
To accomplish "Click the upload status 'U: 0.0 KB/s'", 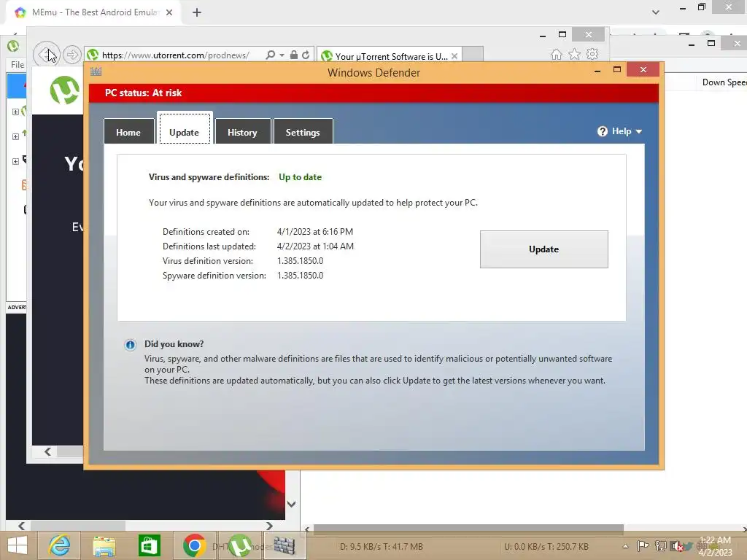I will pos(546,547).
